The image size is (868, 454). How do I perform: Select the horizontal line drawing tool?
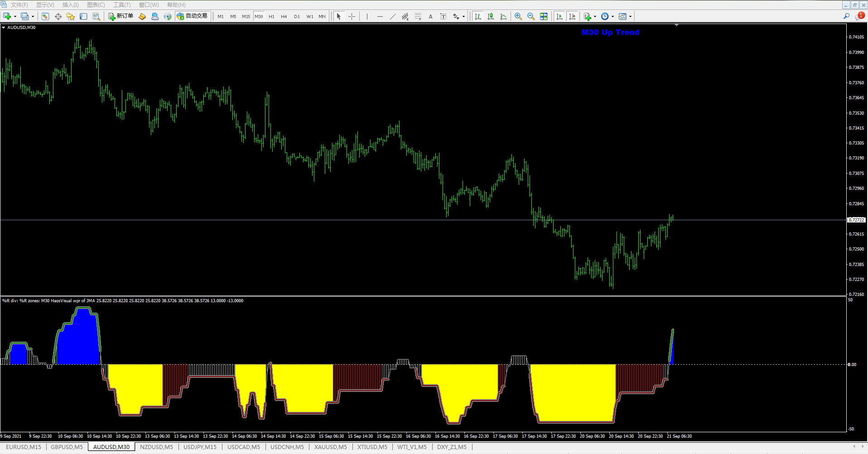380,16
